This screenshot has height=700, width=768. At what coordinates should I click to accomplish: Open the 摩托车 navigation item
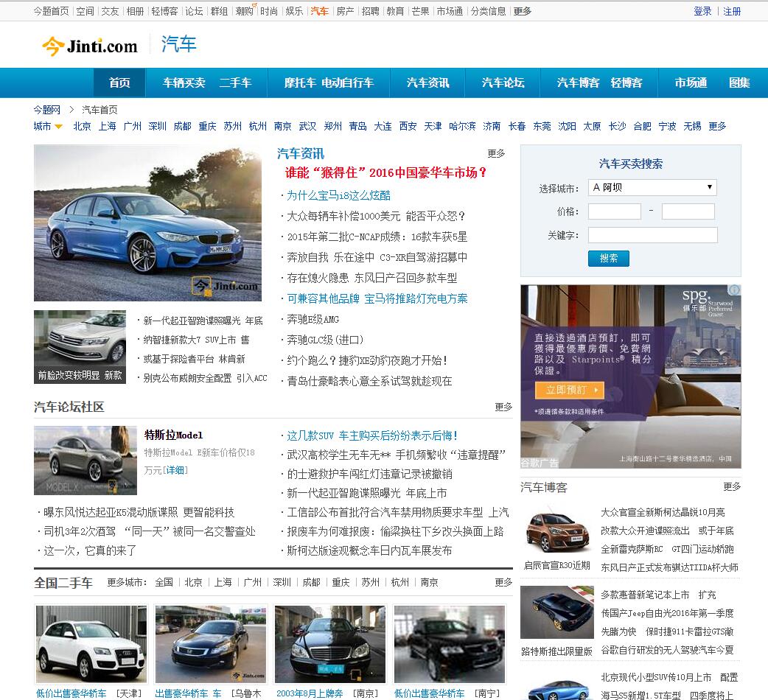tap(300, 83)
